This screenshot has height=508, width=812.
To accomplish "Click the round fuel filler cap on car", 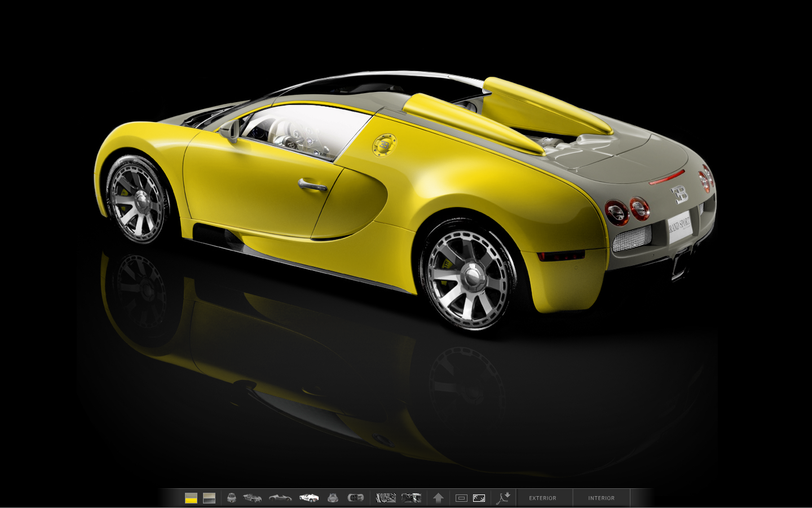I will click(x=384, y=145).
